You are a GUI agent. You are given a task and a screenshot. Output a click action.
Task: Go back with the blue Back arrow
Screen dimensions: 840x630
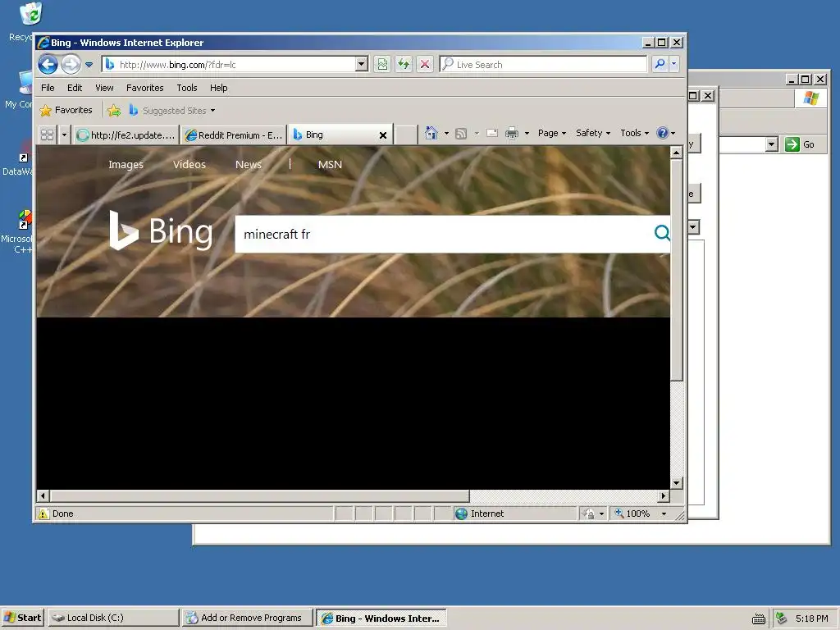(x=48, y=65)
